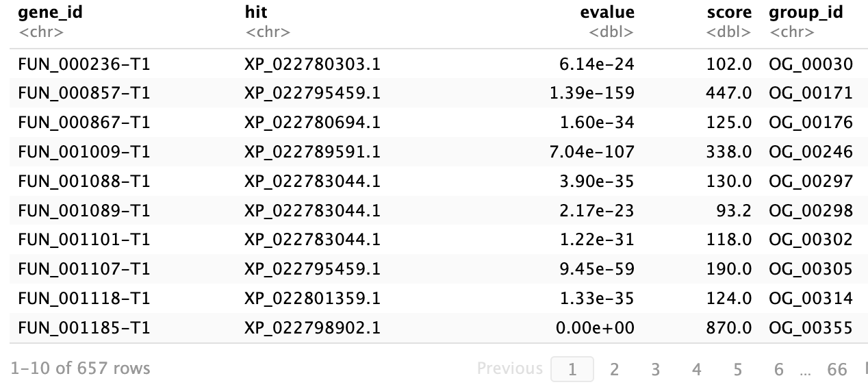The image size is (868, 389).
Task: Click the Previous page link
Action: [509, 368]
